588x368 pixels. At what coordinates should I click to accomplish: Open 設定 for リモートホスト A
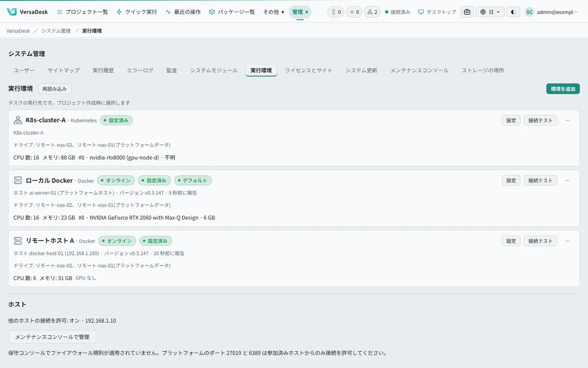(511, 241)
